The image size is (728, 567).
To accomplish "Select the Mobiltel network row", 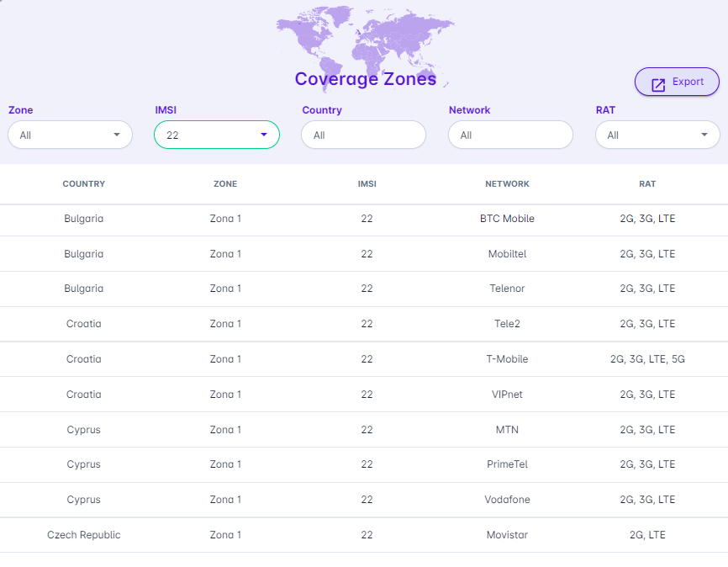I will tap(507, 254).
